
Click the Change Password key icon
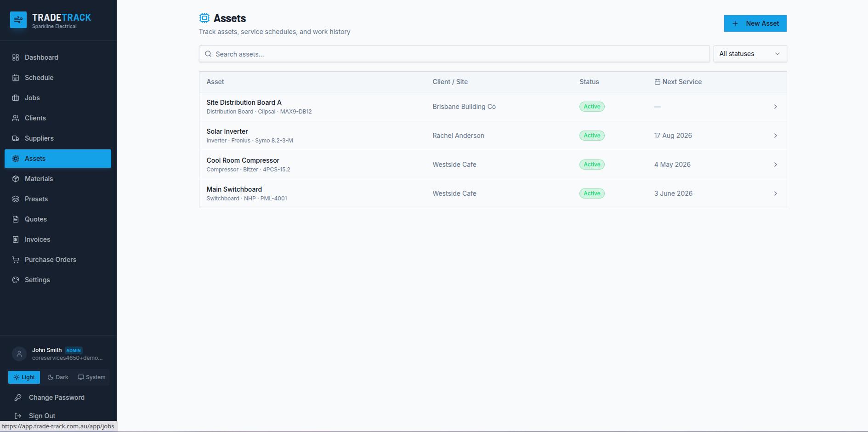(x=18, y=398)
